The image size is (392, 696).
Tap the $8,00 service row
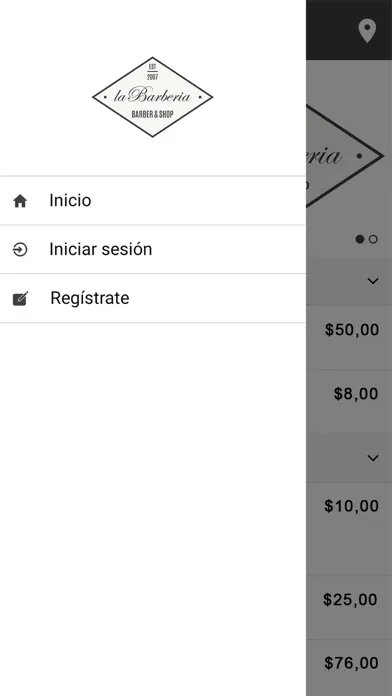click(349, 401)
